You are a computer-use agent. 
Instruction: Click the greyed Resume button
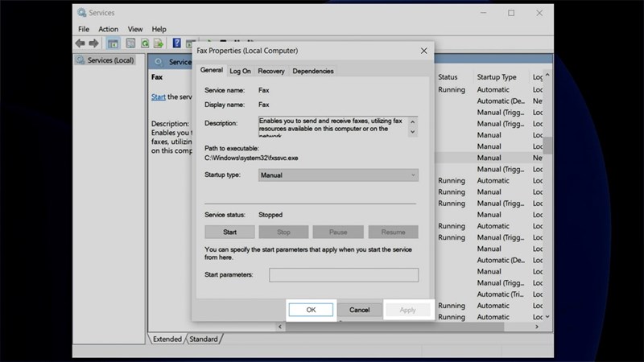tap(393, 232)
